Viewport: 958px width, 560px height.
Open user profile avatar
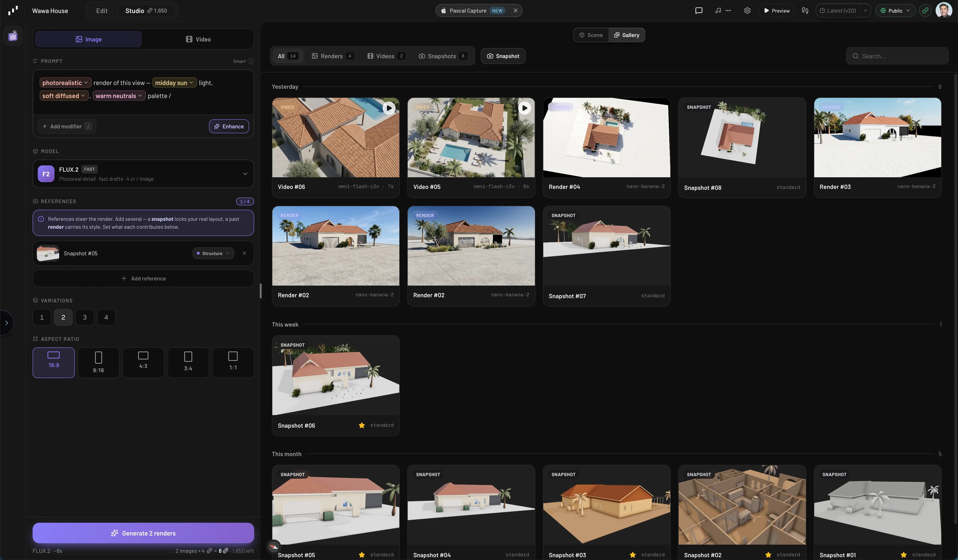944,10
